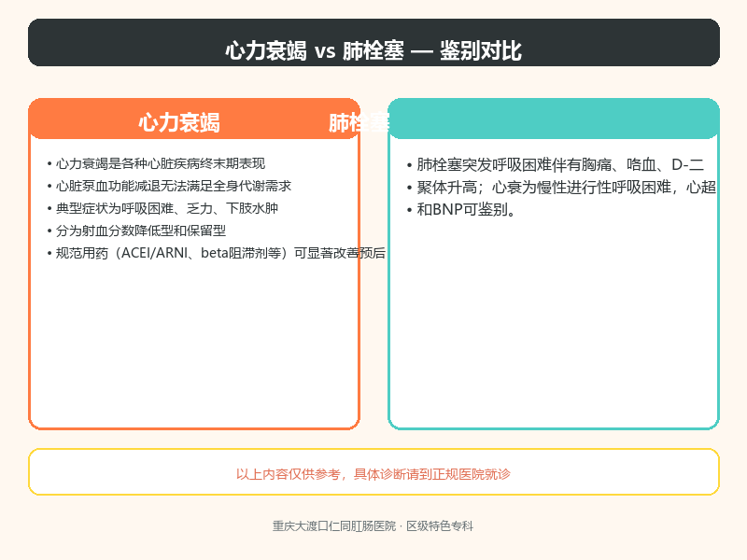Click the orange 心力衰竭 card header
Viewport: 747px width, 560px height.
point(194,119)
